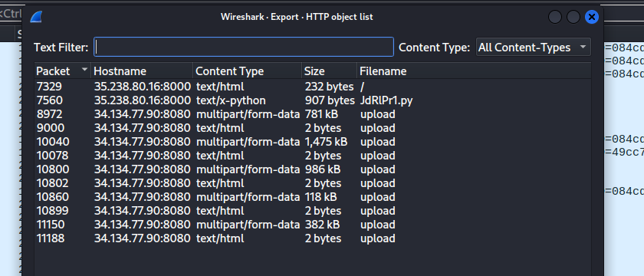This screenshot has width=644, height=276.
Task: Select packet 10860 row
Action: click(x=313, y=197)
